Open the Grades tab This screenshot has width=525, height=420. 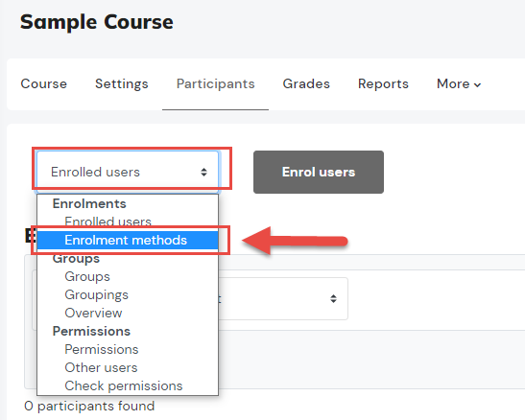click(x=306, y=84)
